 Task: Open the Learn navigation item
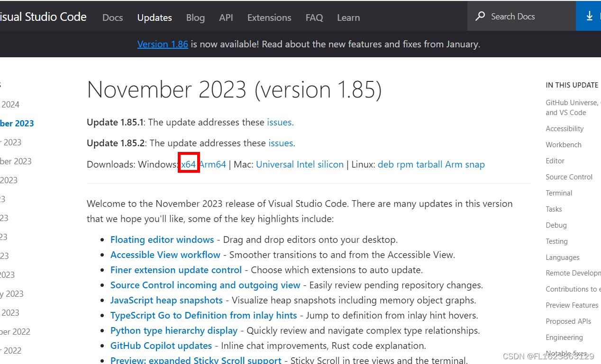[x=348, y=18]
